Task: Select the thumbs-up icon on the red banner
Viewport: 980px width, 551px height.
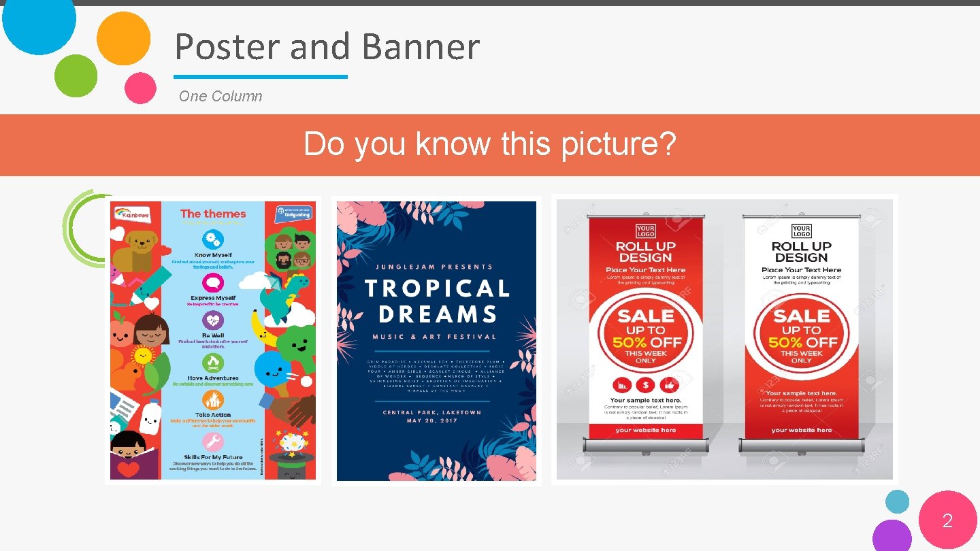Action: point(670,385)
